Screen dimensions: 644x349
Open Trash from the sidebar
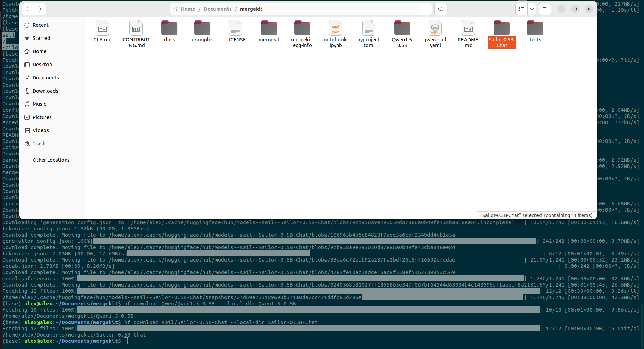tap(39, 144)
